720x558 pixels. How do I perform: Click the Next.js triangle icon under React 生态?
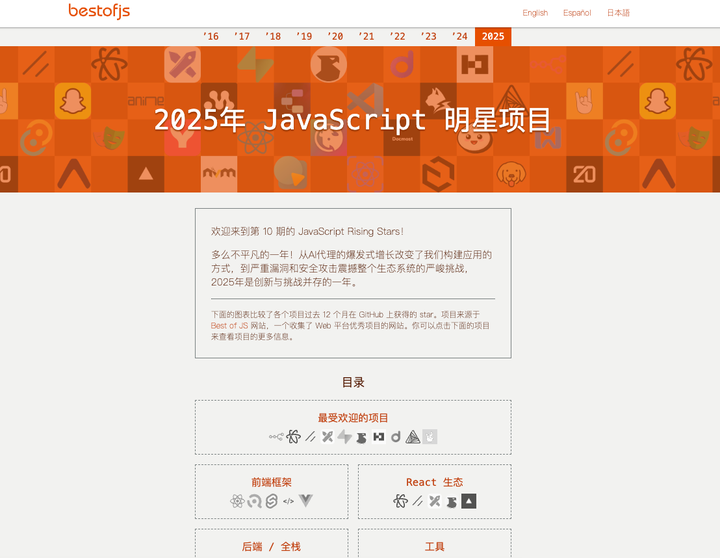(468, 501)
